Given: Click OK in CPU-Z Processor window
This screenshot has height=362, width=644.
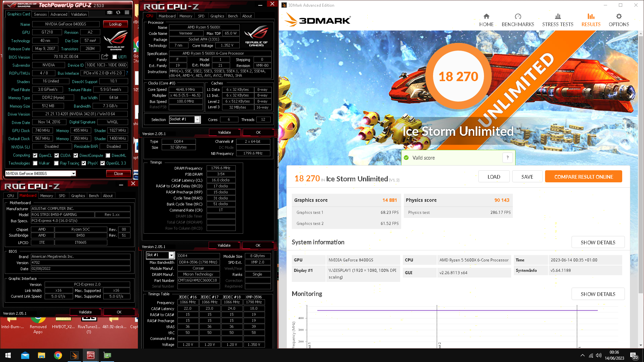Looking at the screenshot, I should (258, 132).
